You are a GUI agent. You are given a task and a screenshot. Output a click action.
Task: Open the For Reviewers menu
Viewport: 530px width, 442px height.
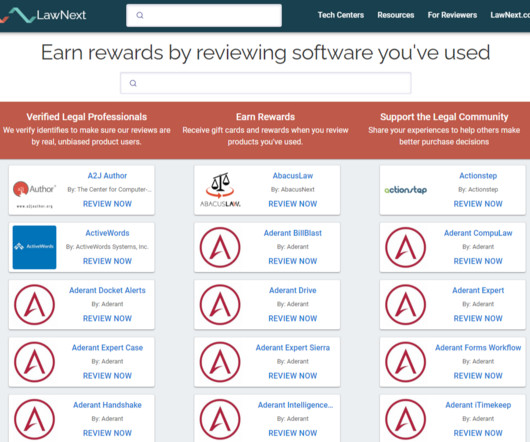452,15
